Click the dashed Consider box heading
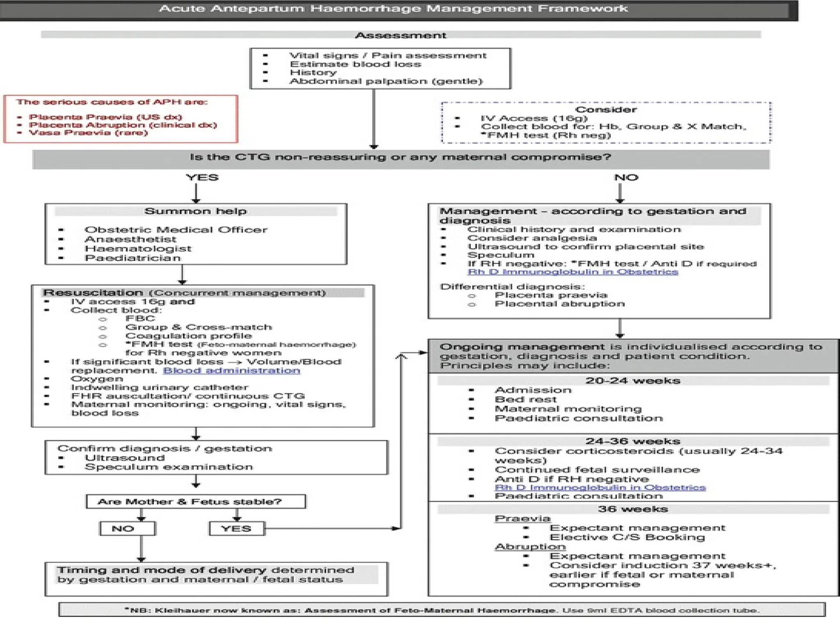 (x=606, y=110)
